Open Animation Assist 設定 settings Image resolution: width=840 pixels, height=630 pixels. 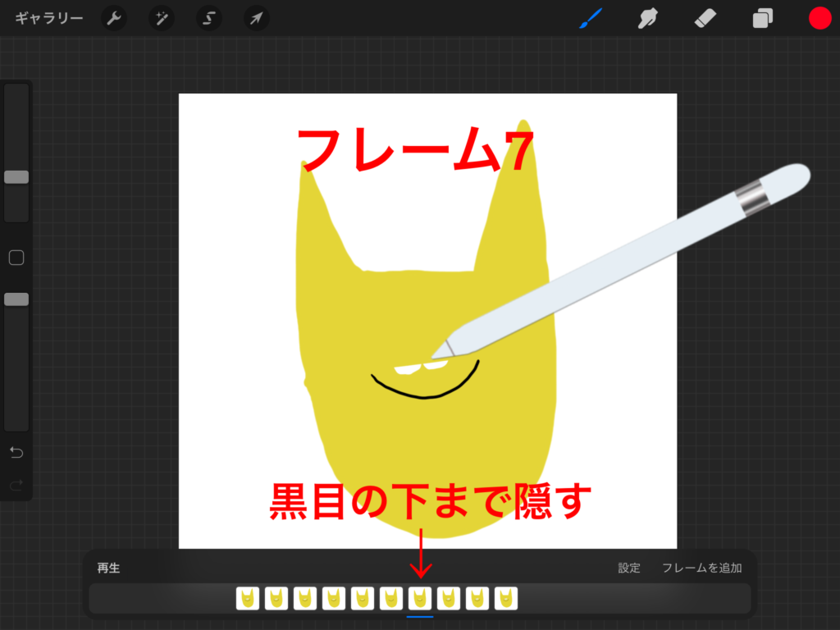point(628,567)
